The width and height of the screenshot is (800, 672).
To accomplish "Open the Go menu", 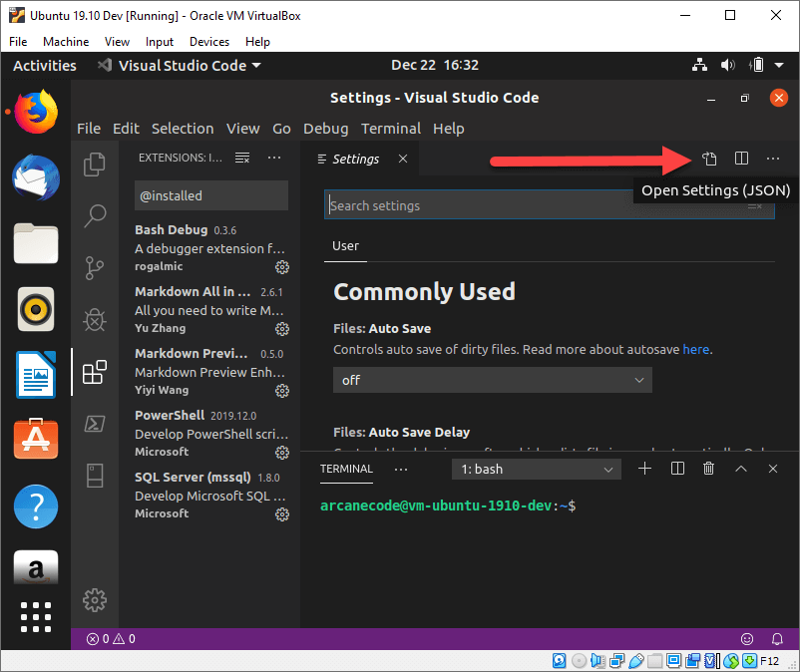I will point(281,129).
